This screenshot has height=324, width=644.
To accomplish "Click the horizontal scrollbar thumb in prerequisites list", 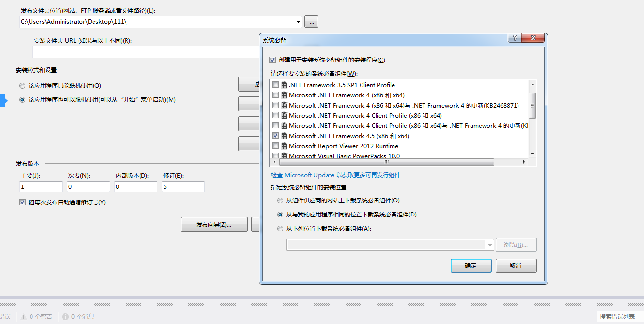I will [x=387, y=162].
